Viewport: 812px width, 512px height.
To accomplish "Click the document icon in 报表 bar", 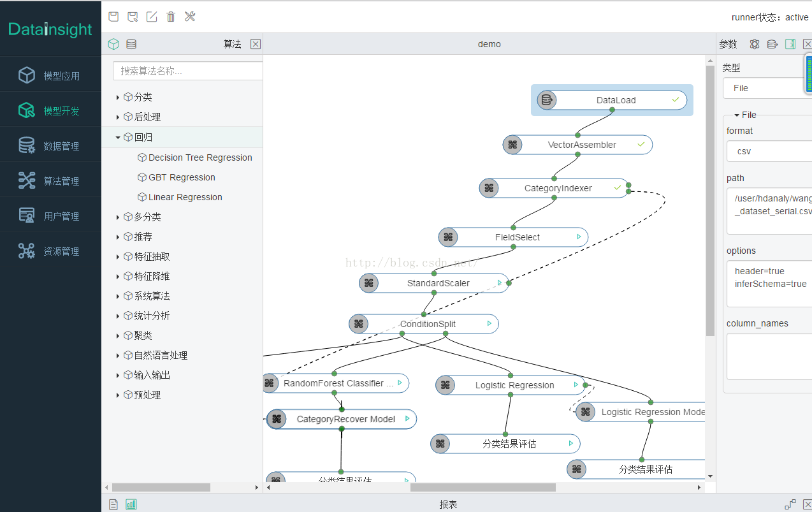I will click(x=113, y=504).
